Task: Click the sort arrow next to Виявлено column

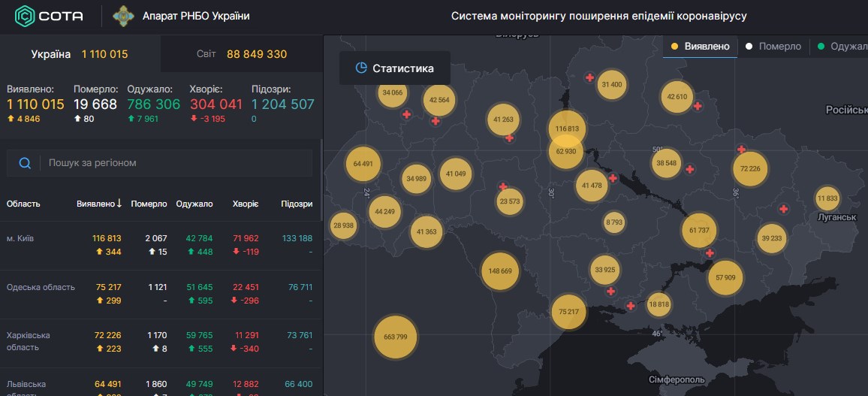Action: (x=119, y=204)
